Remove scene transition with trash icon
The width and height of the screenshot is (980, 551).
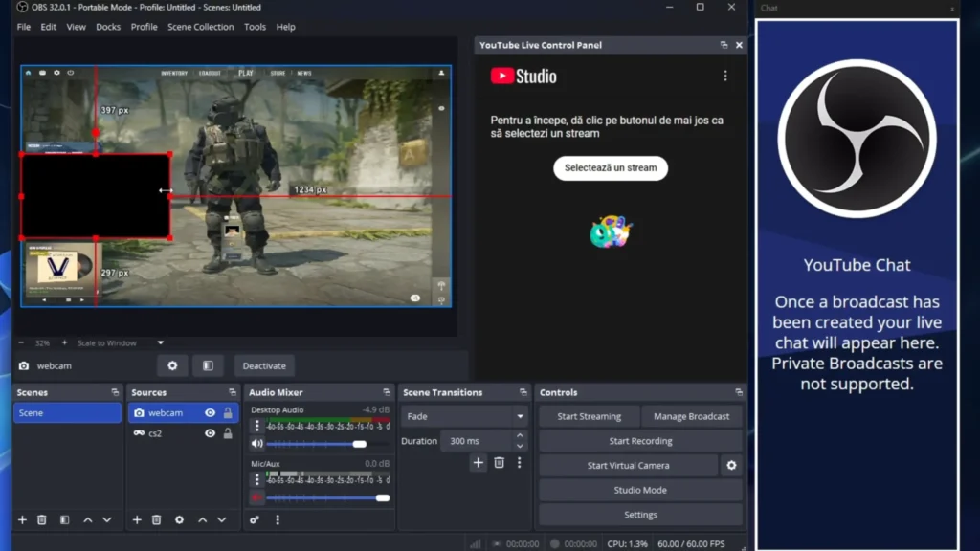point(499,463)
